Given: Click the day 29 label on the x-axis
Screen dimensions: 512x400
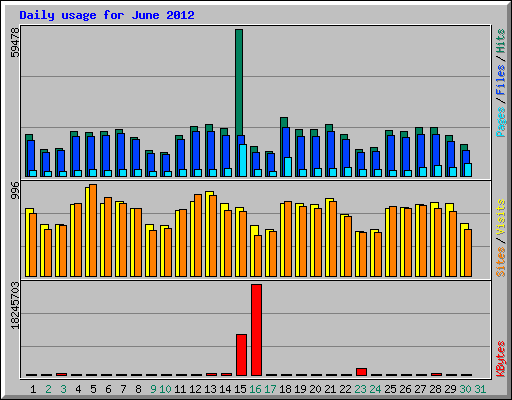Looking at the screenshot, I should pyautogui.click(x=450, y=389).
